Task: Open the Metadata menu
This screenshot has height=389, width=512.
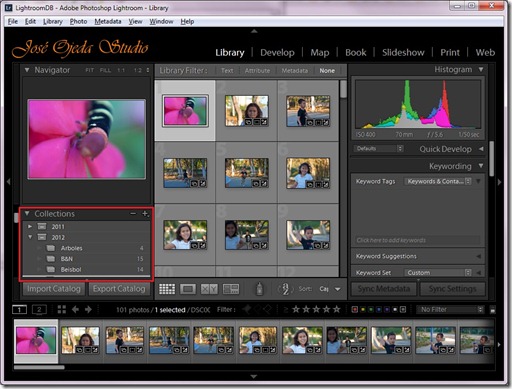Action: [x=108, y=22]
